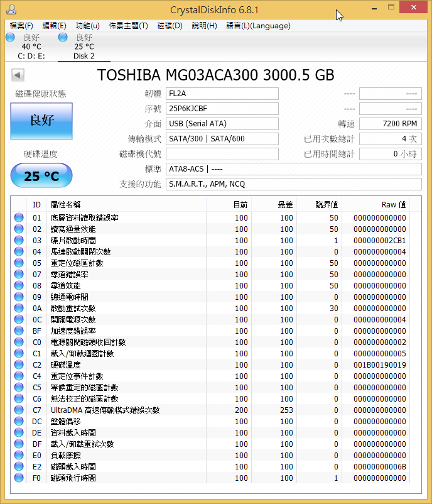Select the Disk 2 tab
Screen dimensions: 432x504
(x=84, y=47)
